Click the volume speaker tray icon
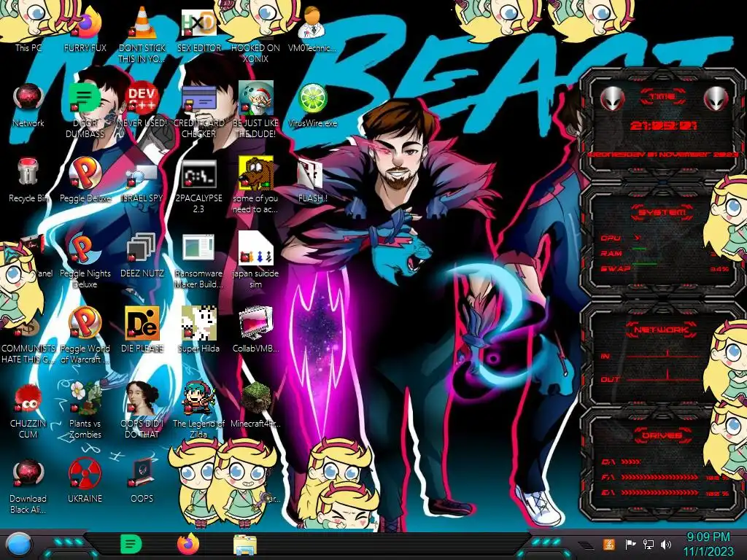 666,544
